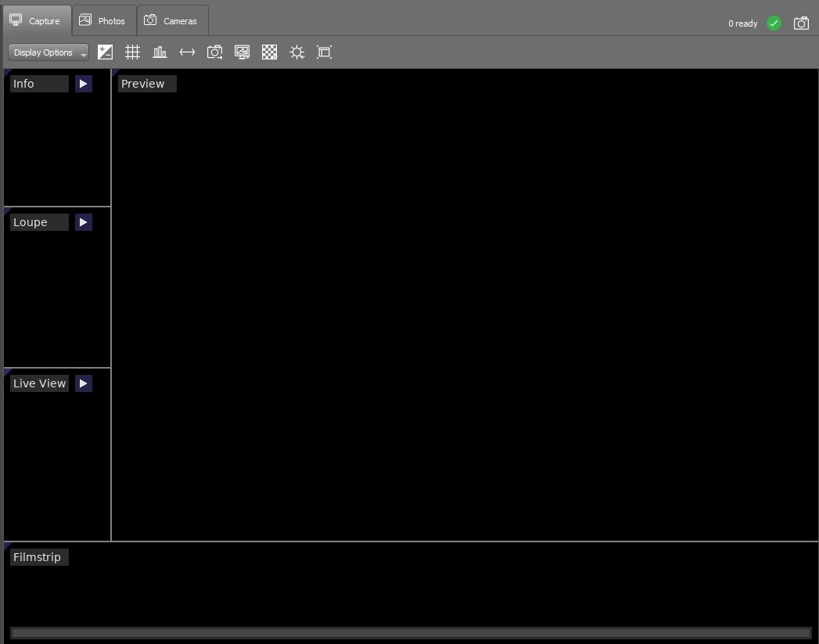
Task: Detach the Loupe panel via its arrow
Action: coord(84,222)
